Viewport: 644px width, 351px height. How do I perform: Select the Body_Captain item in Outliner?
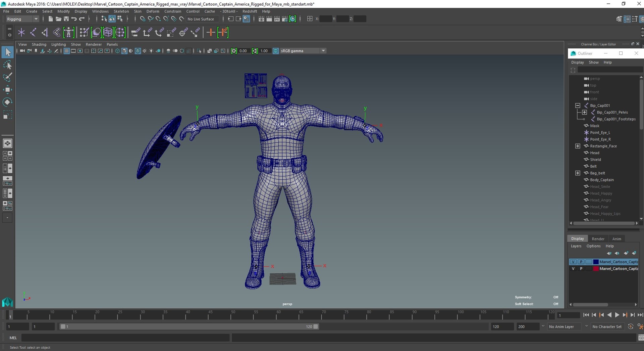pyautogui.click(x=601, y=180)
